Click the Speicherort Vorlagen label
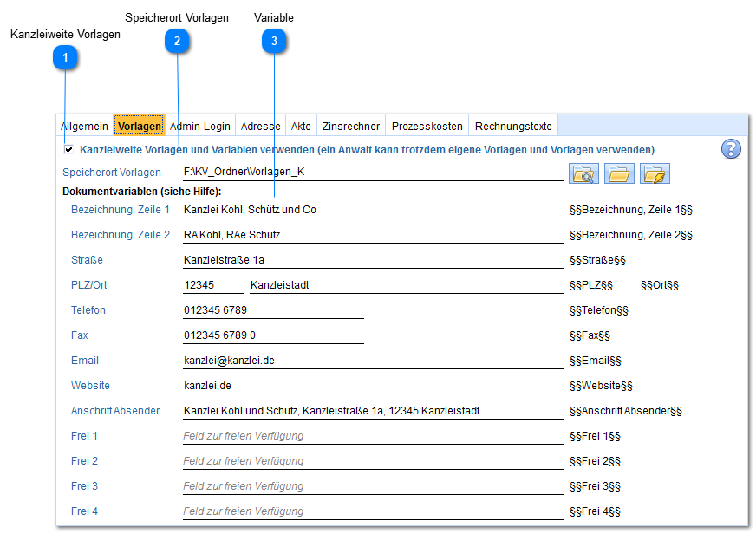756x534 pixels. tap(112, 172)
